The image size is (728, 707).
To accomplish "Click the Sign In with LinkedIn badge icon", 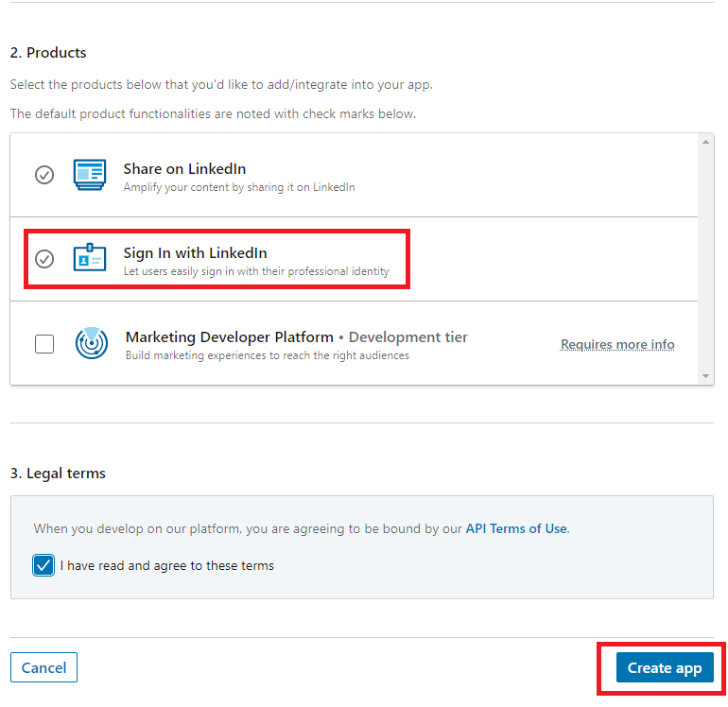I will coord(90,257).
